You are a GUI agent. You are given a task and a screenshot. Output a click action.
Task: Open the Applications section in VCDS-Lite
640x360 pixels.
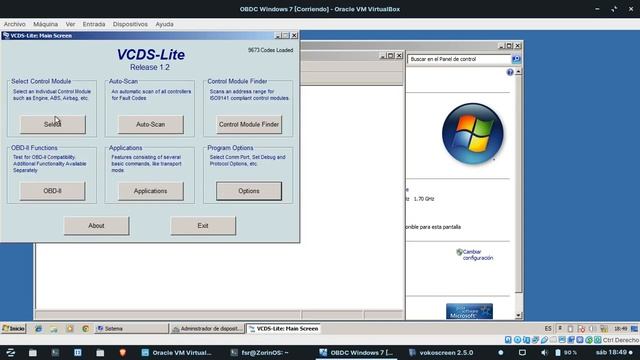(x=151, y=191)
